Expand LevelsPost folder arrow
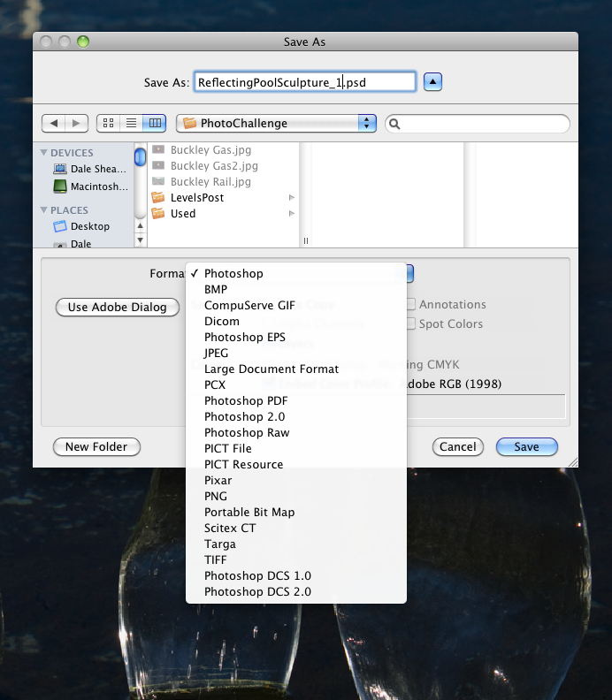This screenshot has width=612, height=700. coord(292,198)
